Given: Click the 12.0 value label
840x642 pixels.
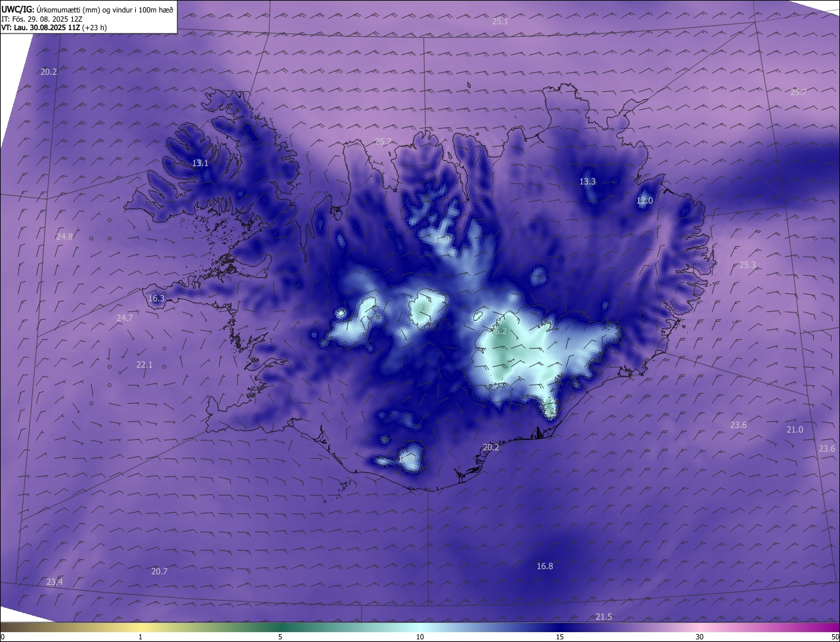Looking at the screenshot, I should [x=644, y=201].
